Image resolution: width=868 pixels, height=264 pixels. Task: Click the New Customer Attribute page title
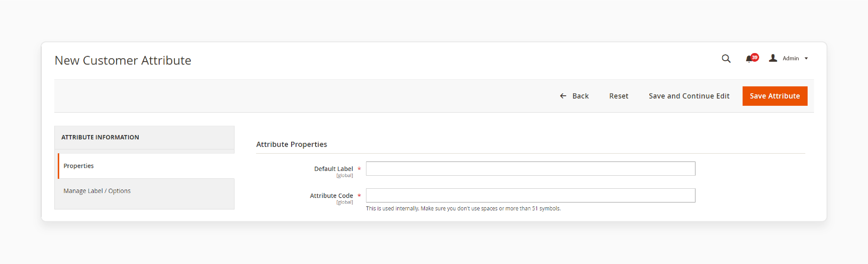point(123,61)
